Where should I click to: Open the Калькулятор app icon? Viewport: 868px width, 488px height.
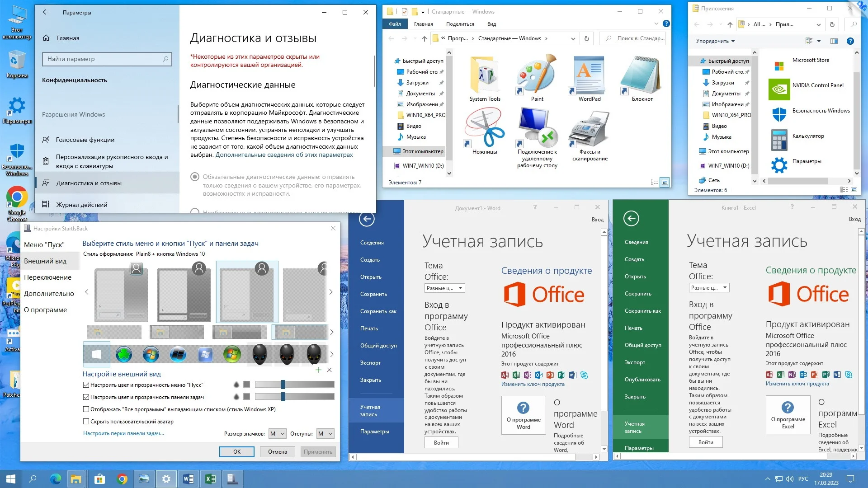click(x=779, y=140)
